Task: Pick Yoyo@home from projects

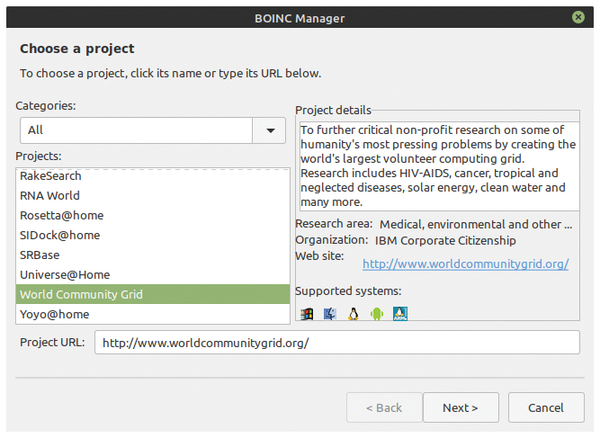Action: tap(153, 314)
